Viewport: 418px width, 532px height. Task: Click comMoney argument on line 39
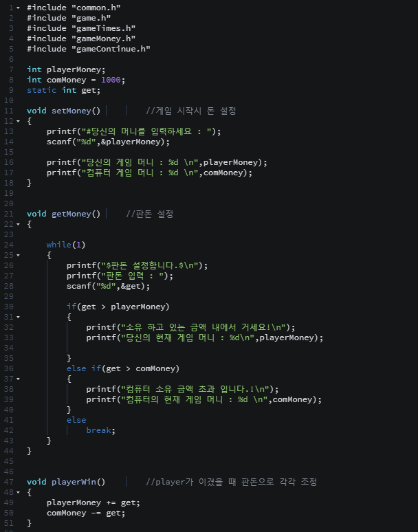click(292, 399)
